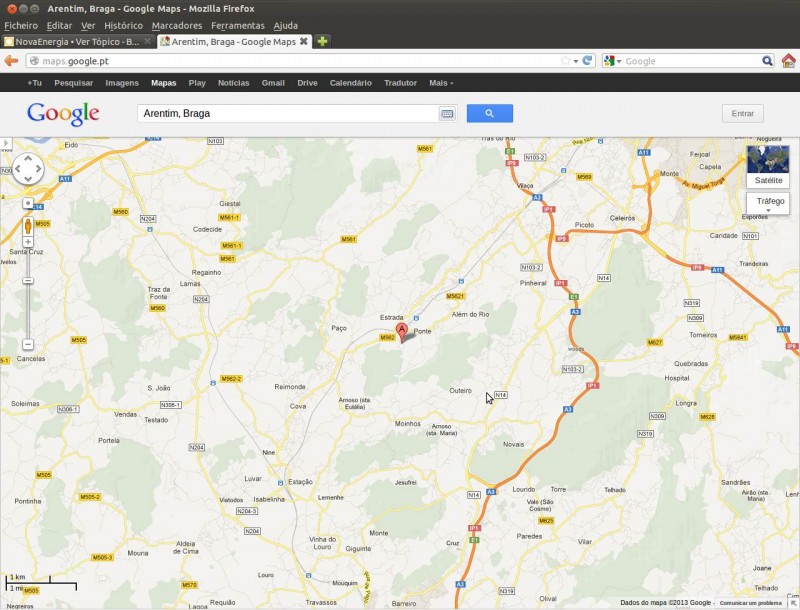
Task: Click the Drive link
Action: click(307, 83)
